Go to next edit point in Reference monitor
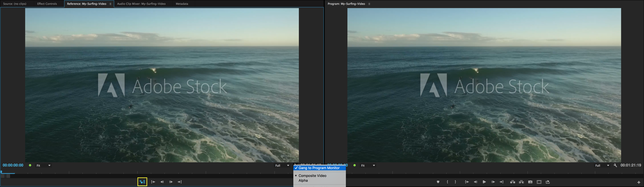The image size is (644, 187). (180, 182)
